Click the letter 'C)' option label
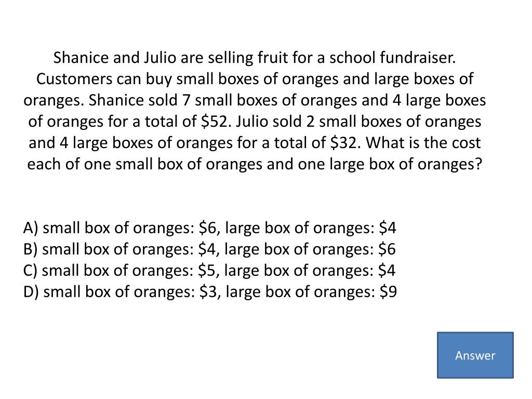Screen dimensions: 532x399 tap(30, 270)
